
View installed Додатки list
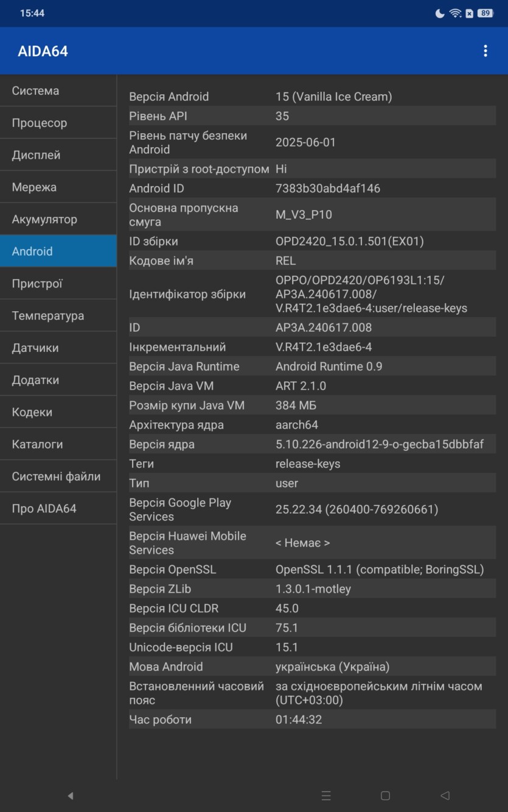tap(58, 380)
